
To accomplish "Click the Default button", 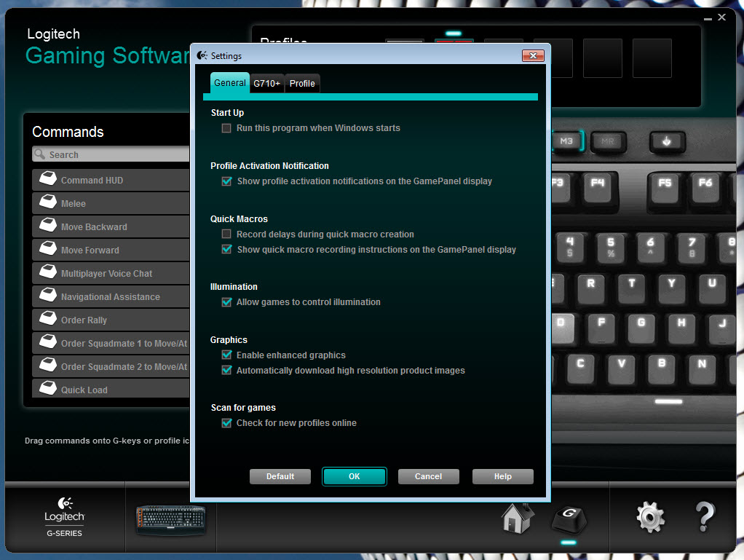I will pyautogui.click(x=280, y=476).
